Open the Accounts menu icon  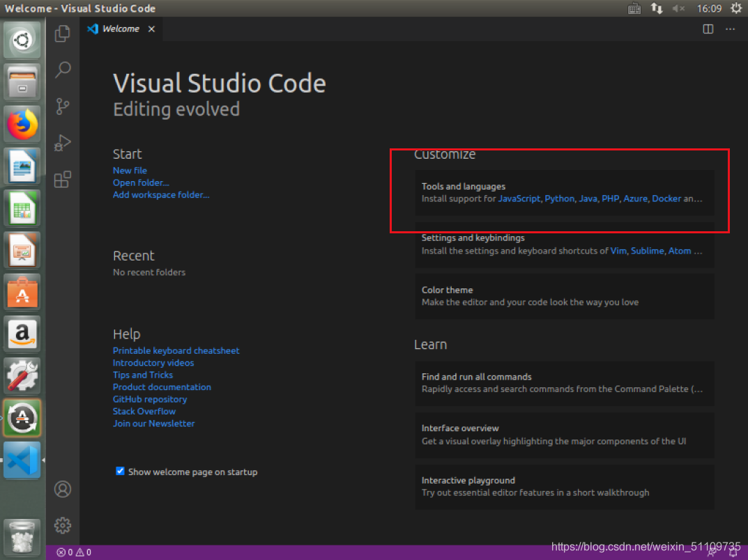coord(63,489)
